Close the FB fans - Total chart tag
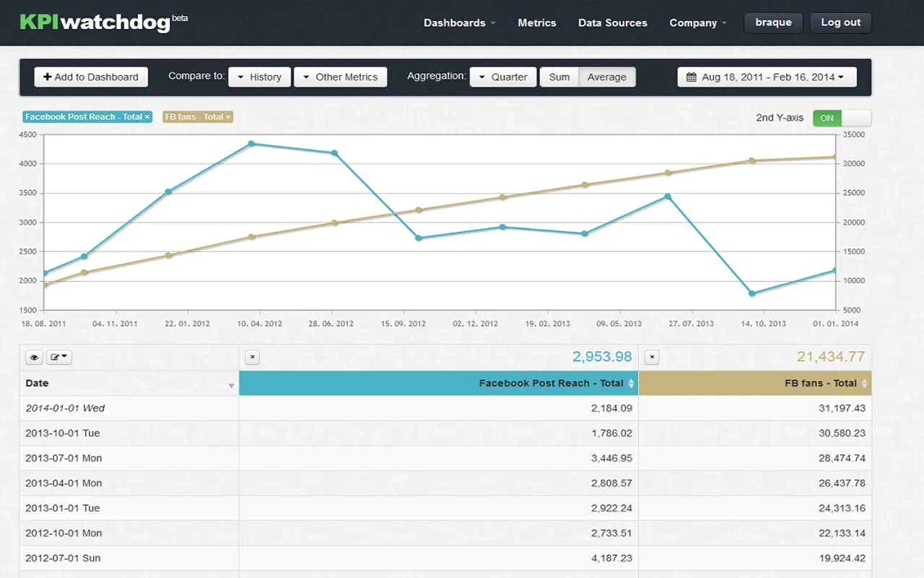The image size is (924, 578). pyautogui.click(x=227, y=116)
